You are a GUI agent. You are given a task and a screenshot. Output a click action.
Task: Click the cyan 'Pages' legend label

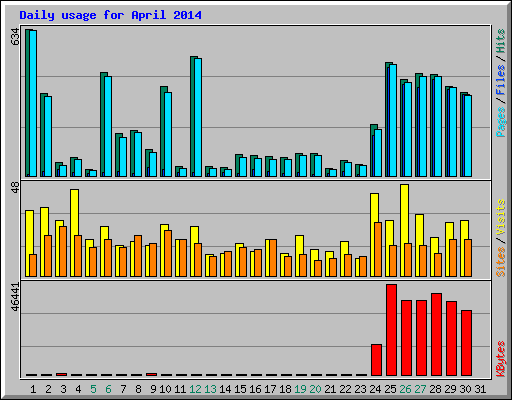tap(501, 122)
